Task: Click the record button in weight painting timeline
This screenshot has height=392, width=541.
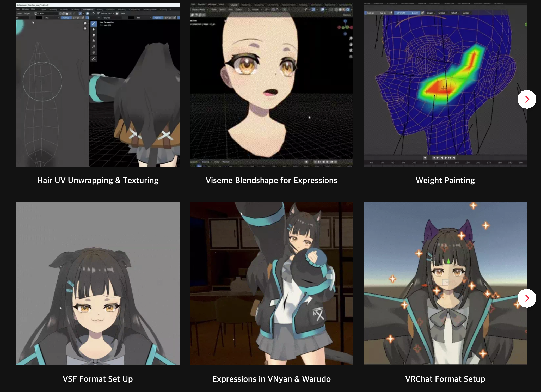Action: [x=425, y=158]
